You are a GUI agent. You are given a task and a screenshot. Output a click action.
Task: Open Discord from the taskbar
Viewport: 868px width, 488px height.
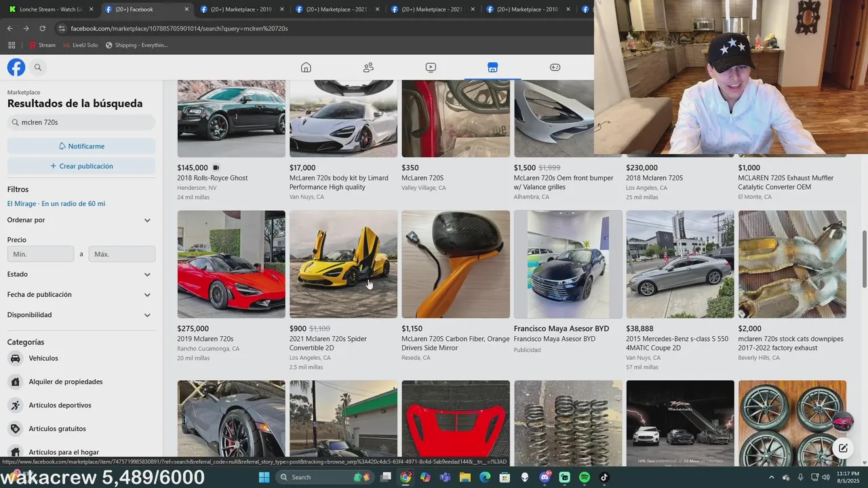[545, 477]
